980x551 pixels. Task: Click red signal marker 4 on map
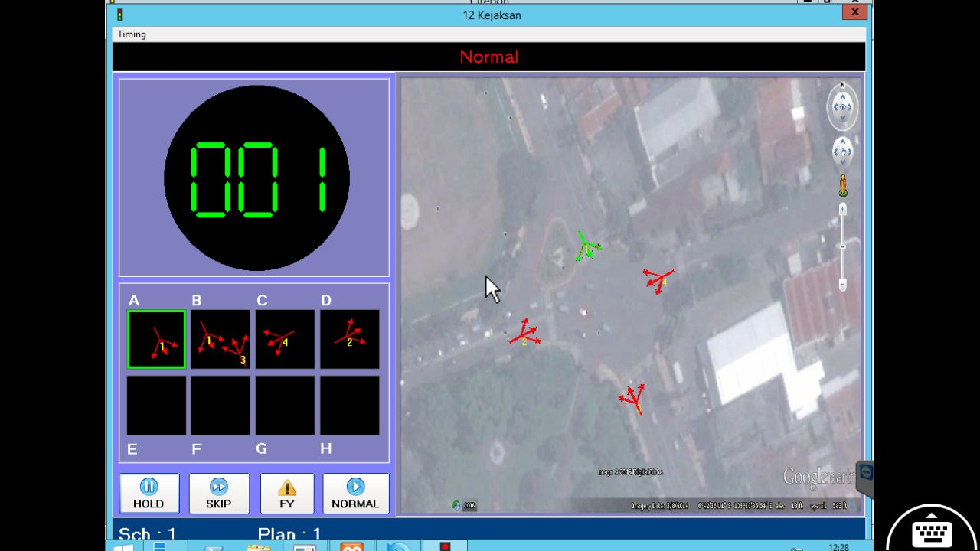click(657, 280)
